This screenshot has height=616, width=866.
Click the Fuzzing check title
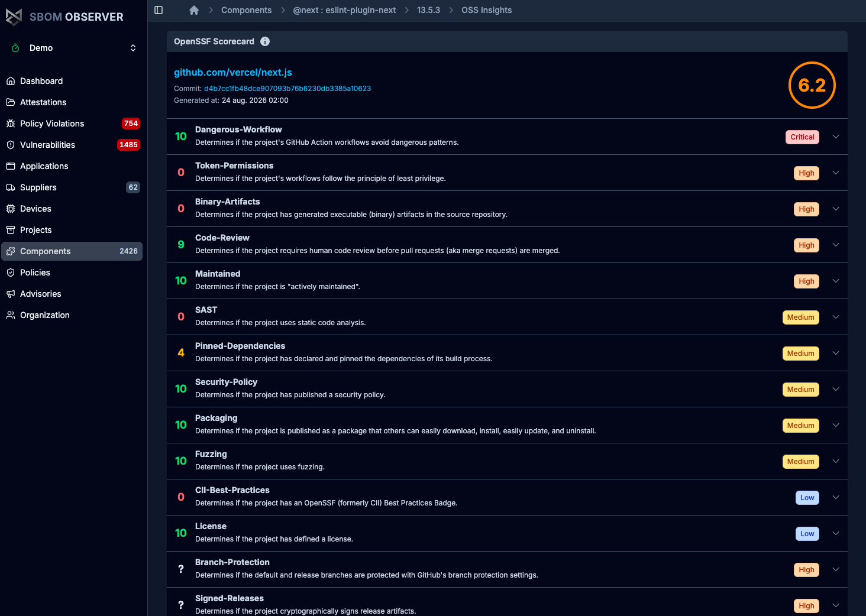211,454
